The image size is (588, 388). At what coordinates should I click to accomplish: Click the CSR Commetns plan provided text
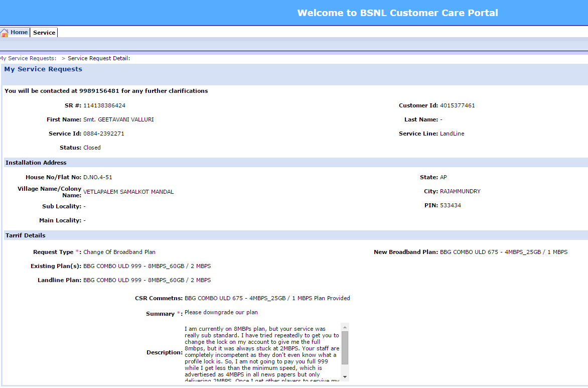[267, 298]
